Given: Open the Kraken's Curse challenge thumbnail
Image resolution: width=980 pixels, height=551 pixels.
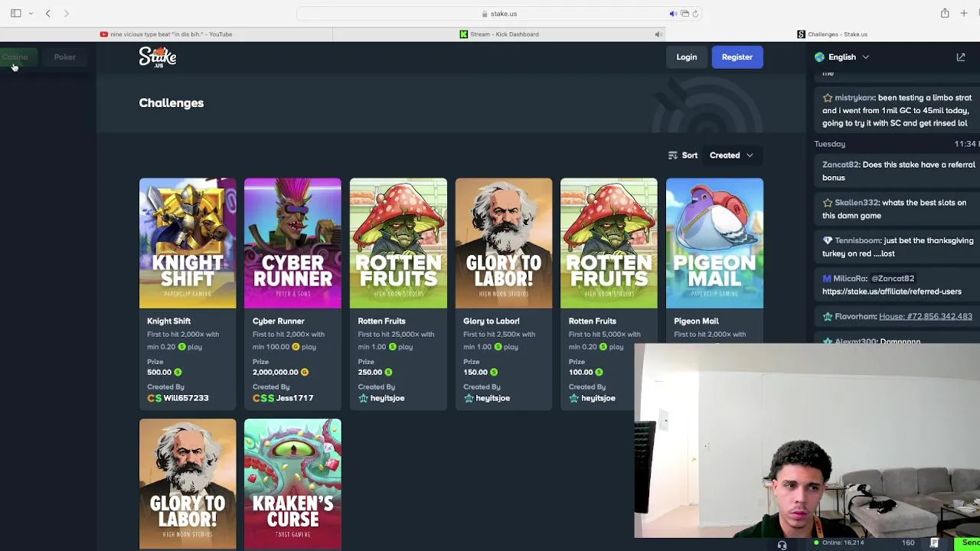Looking at the screenshot, I should (292, 484).
